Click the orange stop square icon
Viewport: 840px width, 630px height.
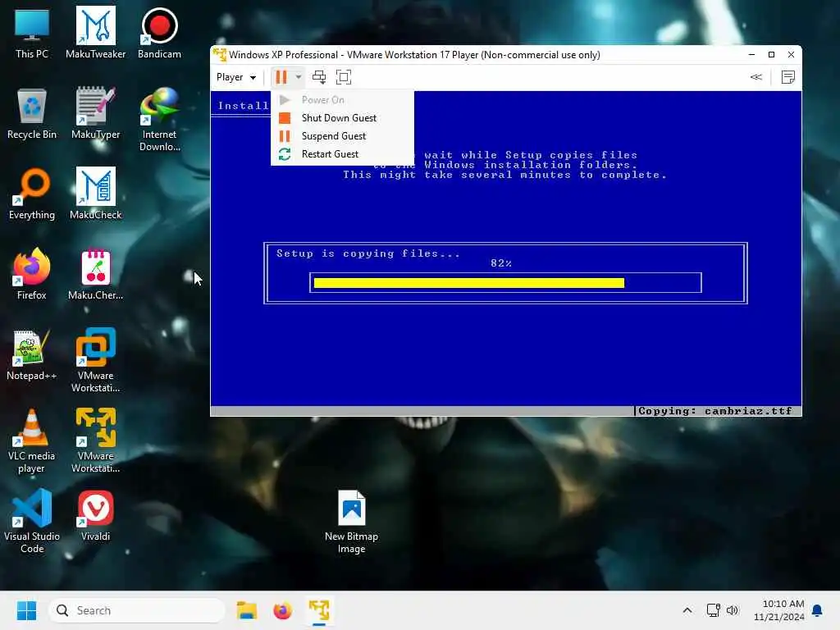(285, 118)
